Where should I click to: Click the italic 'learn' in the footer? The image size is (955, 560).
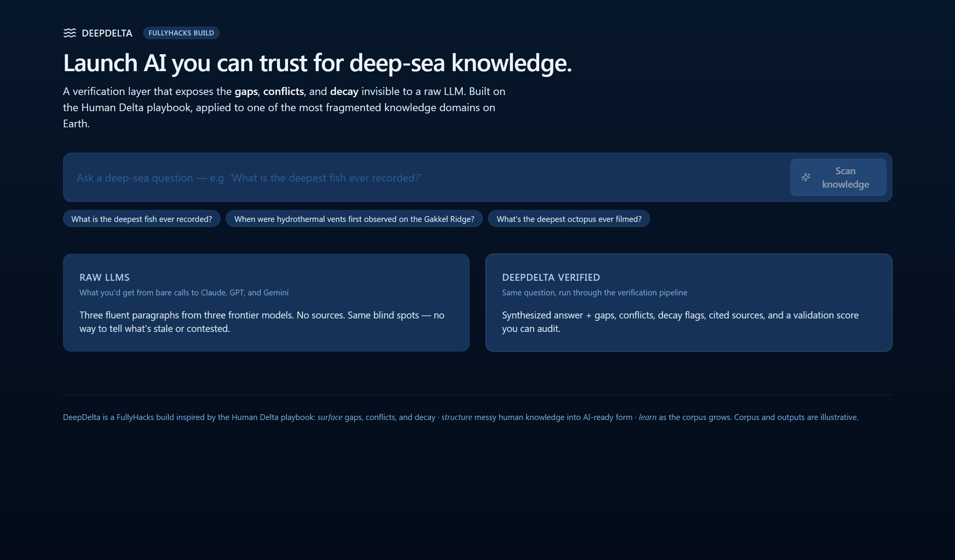(648, 417)
